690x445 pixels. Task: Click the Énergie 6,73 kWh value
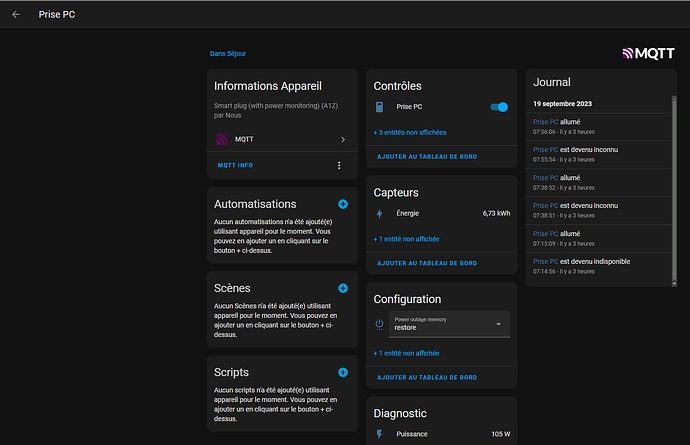coord(496,213)
